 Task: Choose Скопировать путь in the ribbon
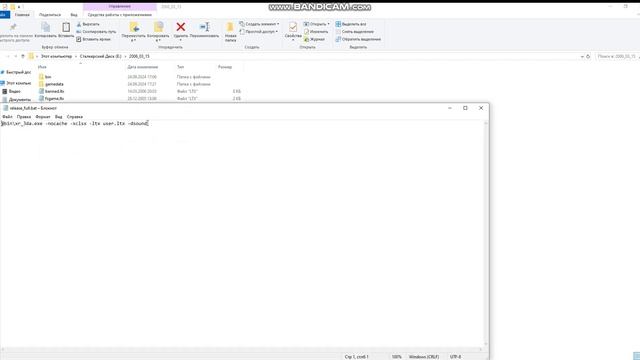pyautogui.click(x=96, y=31)
